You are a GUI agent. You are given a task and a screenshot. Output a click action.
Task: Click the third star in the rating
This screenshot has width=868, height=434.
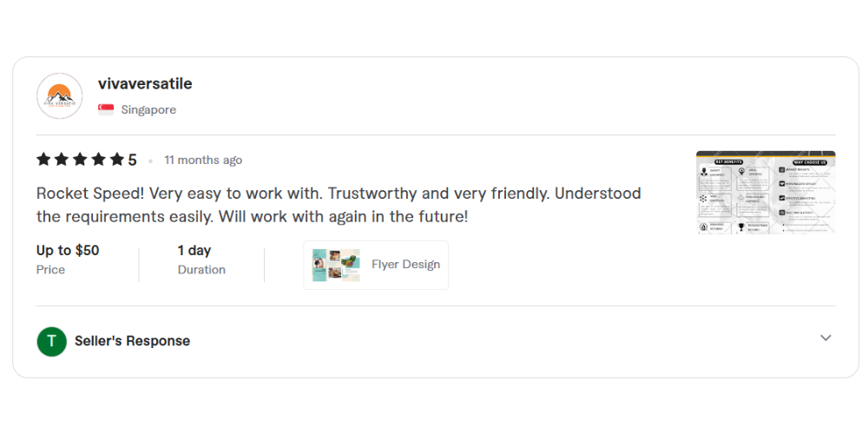pos(80,160)
